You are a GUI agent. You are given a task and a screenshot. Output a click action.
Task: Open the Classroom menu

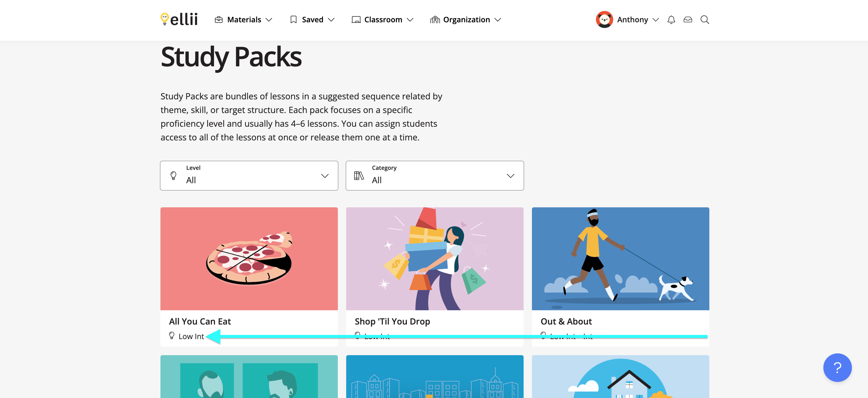pyautogui.click(x=383, y=20)
